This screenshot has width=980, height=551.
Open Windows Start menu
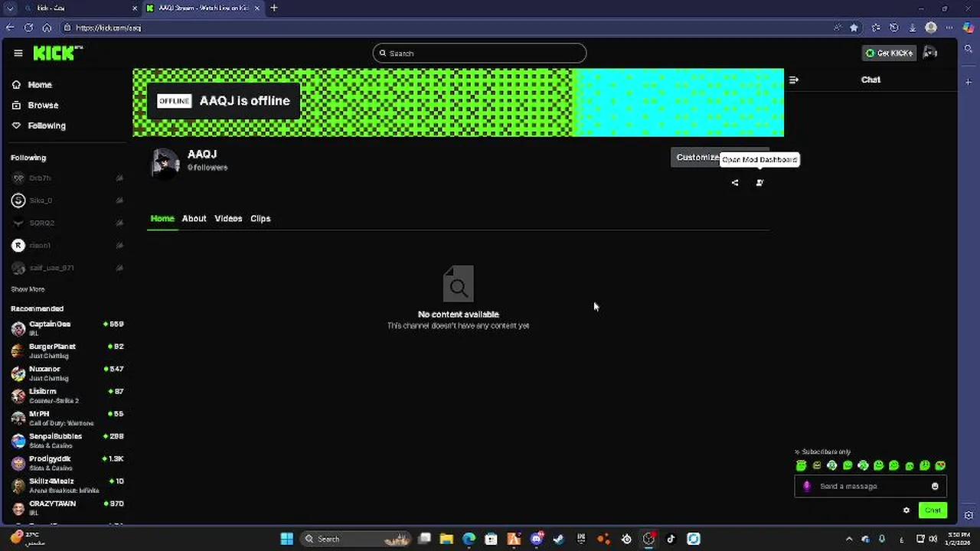(286, 539)
